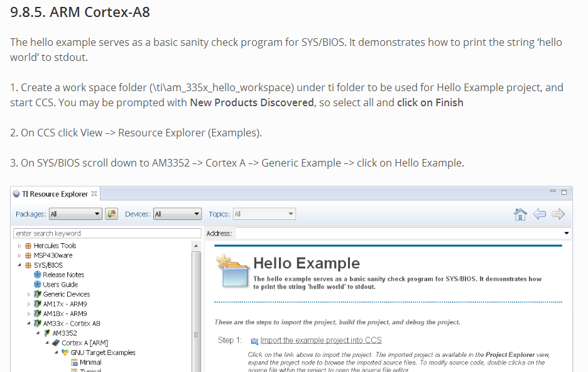Collapse the GNU Target Examples node
This screenshot has width=588, height=372.
tap(57, 353)
